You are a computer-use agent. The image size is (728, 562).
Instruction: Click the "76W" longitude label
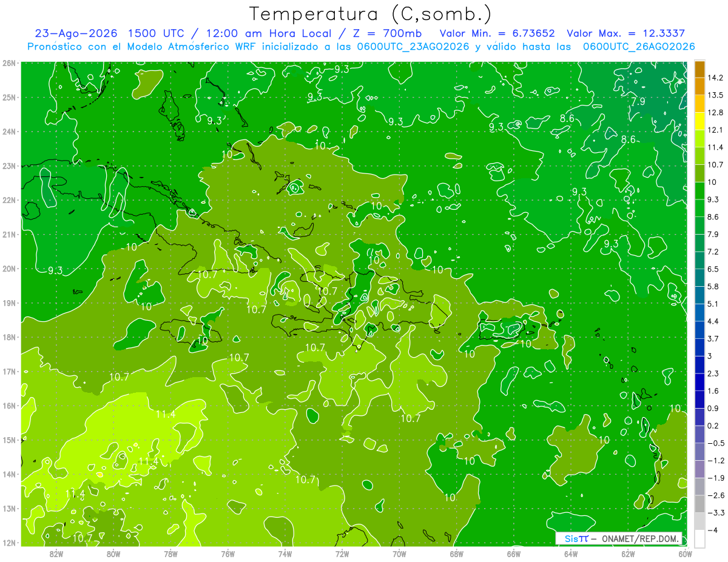tap(228, 554)
